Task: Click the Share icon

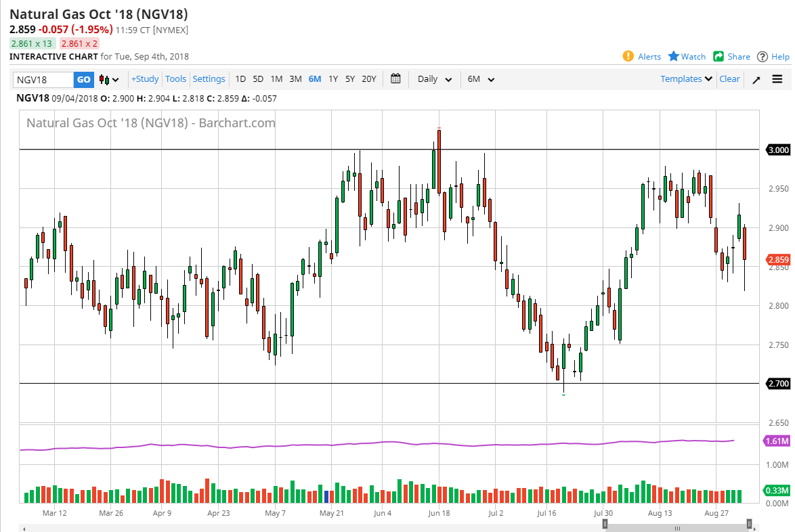Action: click(718, 56)
